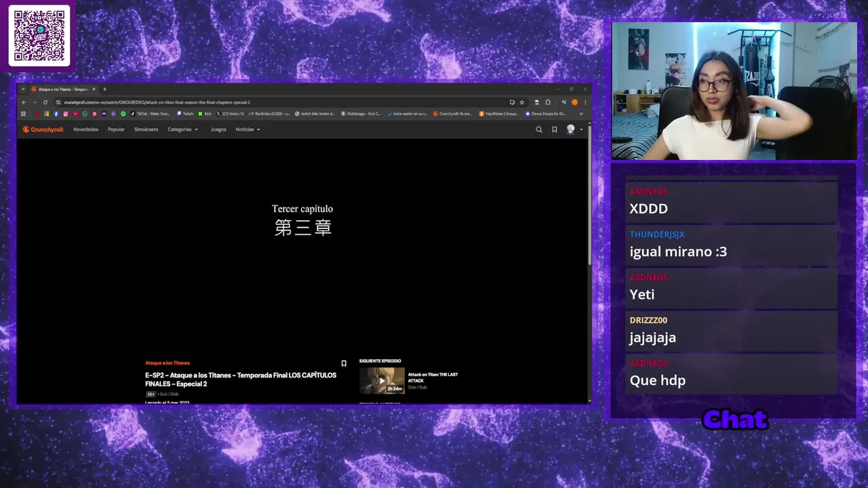
Task: Reload the page with the refresh icon
Action: 45,102
